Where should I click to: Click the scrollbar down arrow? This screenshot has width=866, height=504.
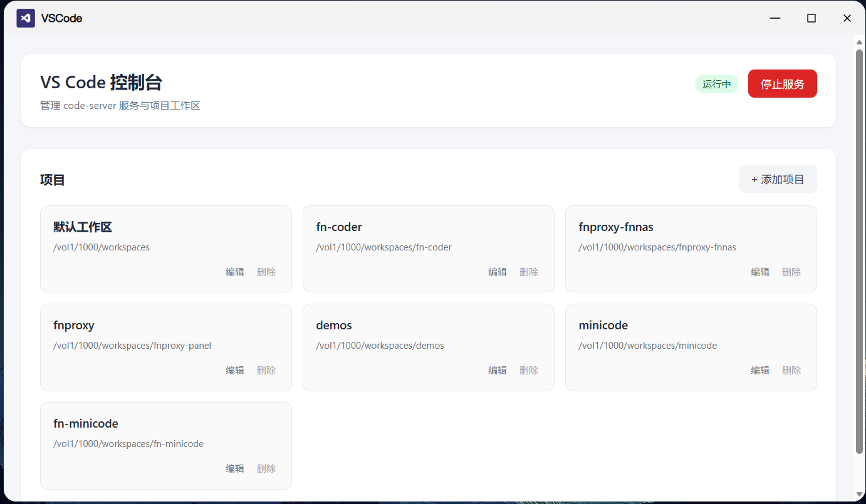(x=860, y=494)
